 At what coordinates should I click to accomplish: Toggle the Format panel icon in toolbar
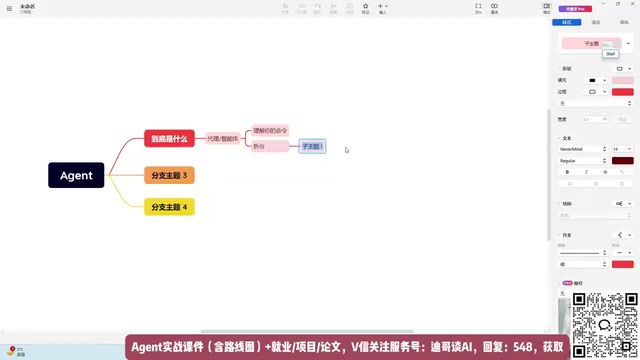pyautogui.click(x=547, y=8)
